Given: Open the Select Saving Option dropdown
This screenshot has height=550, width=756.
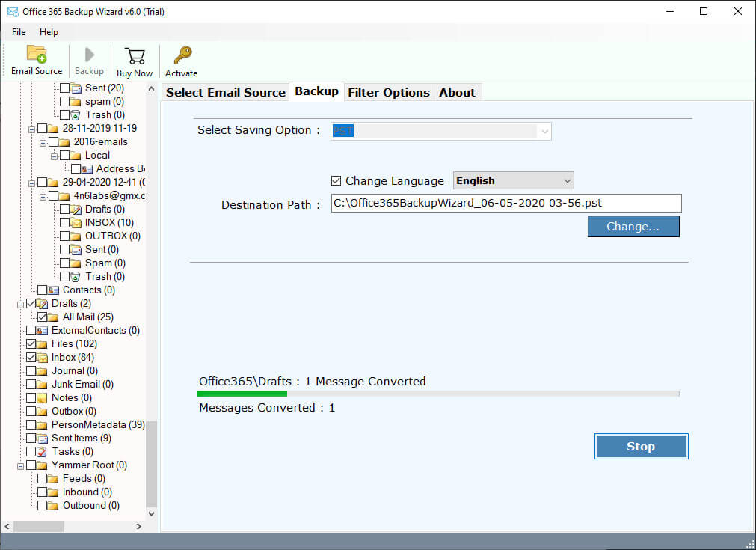Looking at the screenshot, I should point(441,131).
